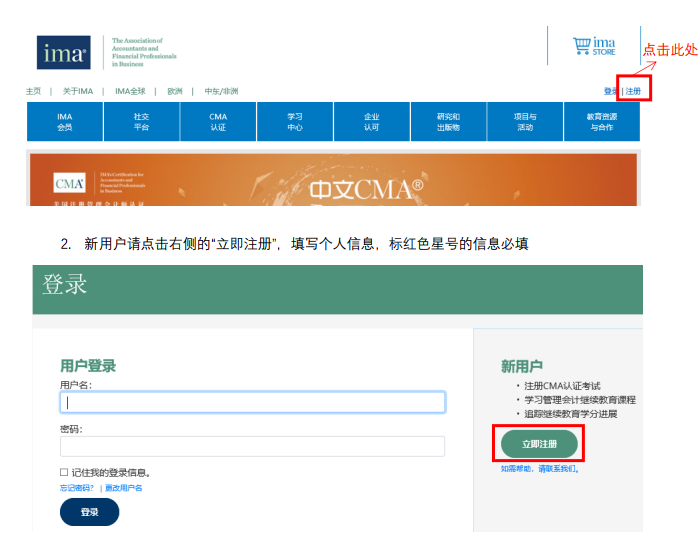Open the ima STORE shopping cart
Screen dimensions: 700x537
[594, 46]
